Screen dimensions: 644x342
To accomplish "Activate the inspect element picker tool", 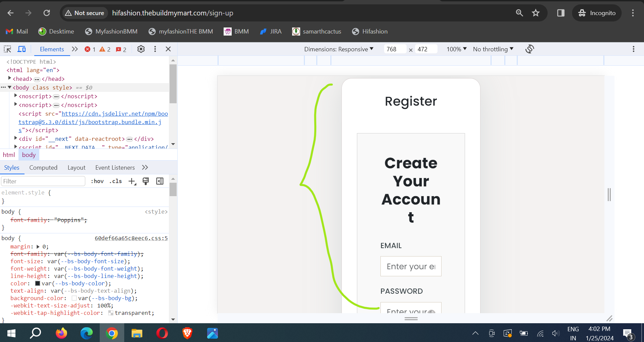I will click(7, 49).
